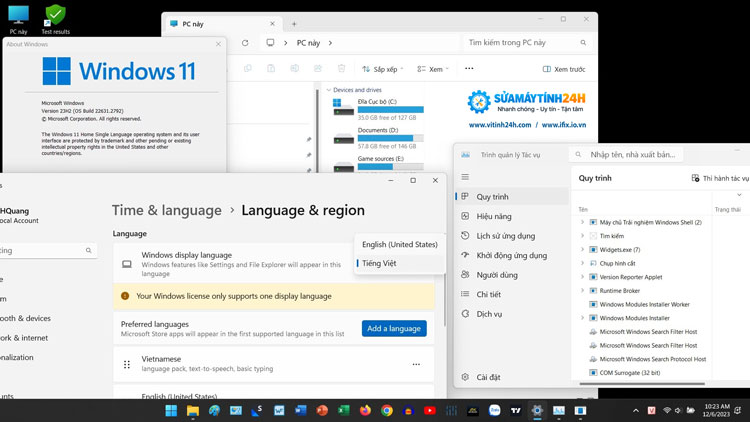Image resolution: width=750 pixels, height=422 pixels.
Task: Add a new tab in File Explorer
Action: tap(294, 24)
